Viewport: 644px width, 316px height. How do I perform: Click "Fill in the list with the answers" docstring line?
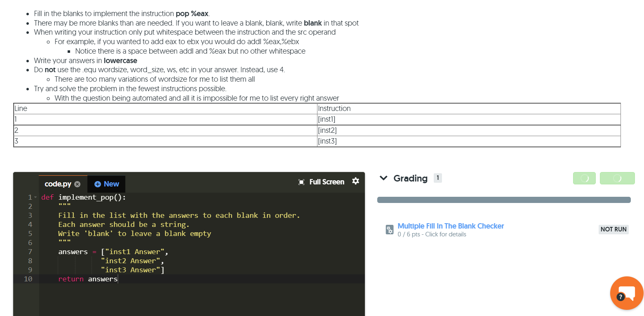click(x=179, y=215)
